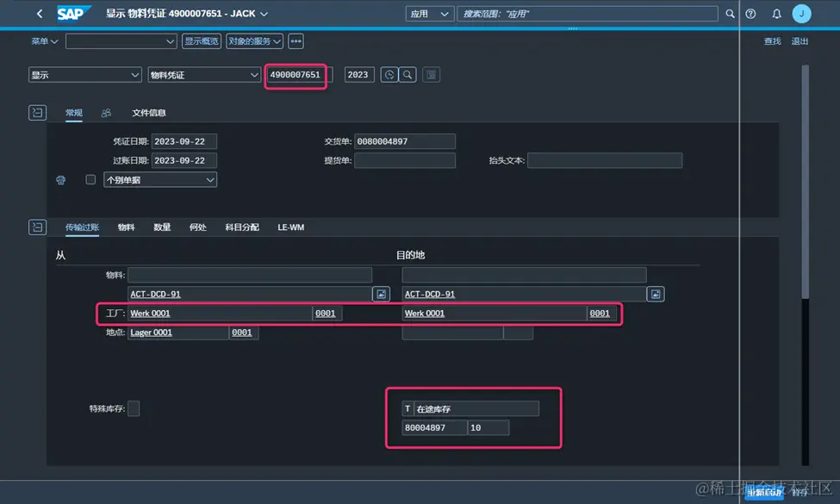Viewport: 840px width, 504px height.
Task: Click source plant code 0001 link
Action: (x=325, y=314)
